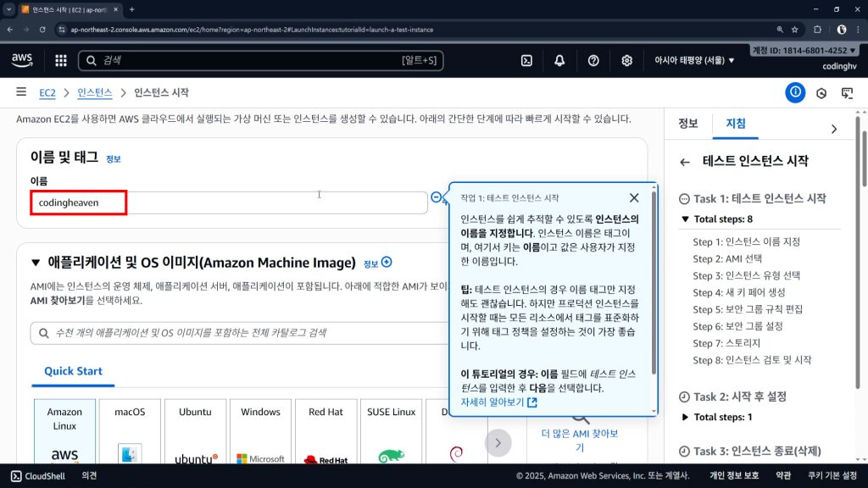Click the AWS search box
Viewport: 868px width, 488px height.
[x=261, y=60]
